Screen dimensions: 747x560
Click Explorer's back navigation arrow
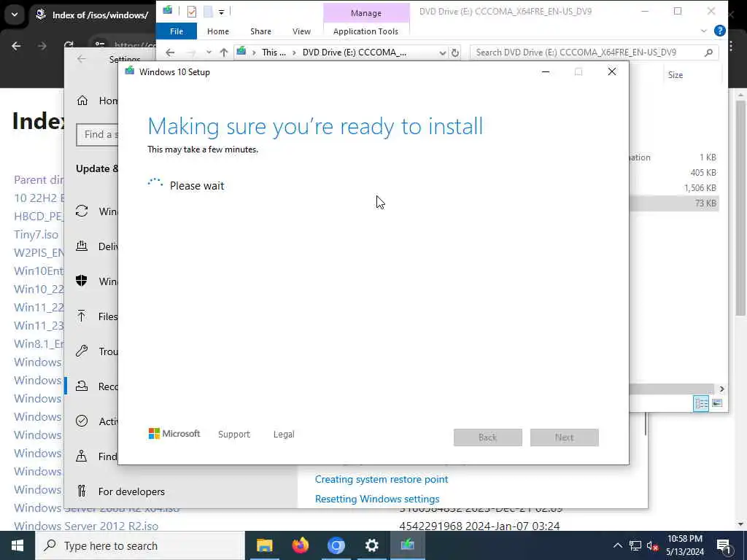(x=170, y=52)
